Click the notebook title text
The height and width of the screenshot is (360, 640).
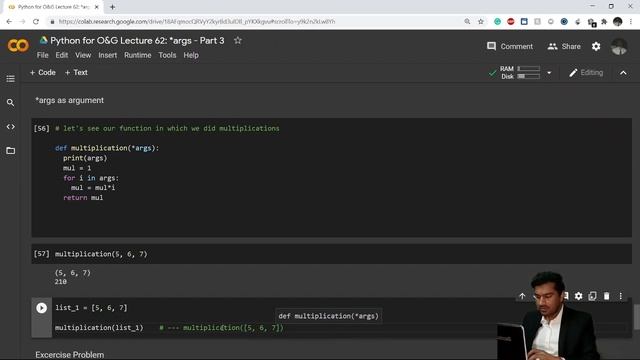[137, 40]
